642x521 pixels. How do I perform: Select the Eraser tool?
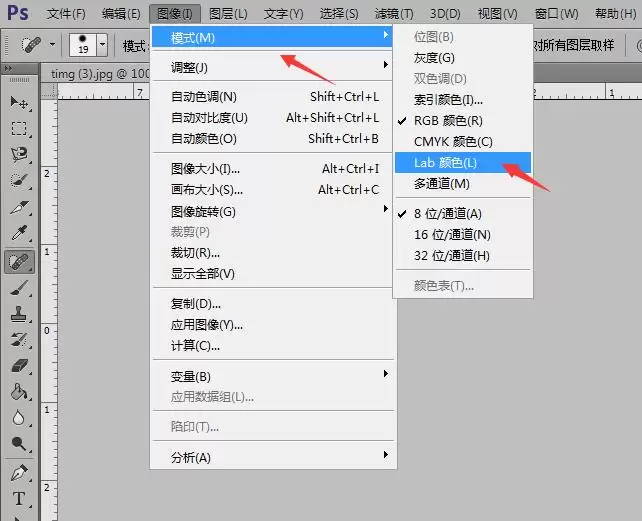pyautogui.click(x=19, y=366)
